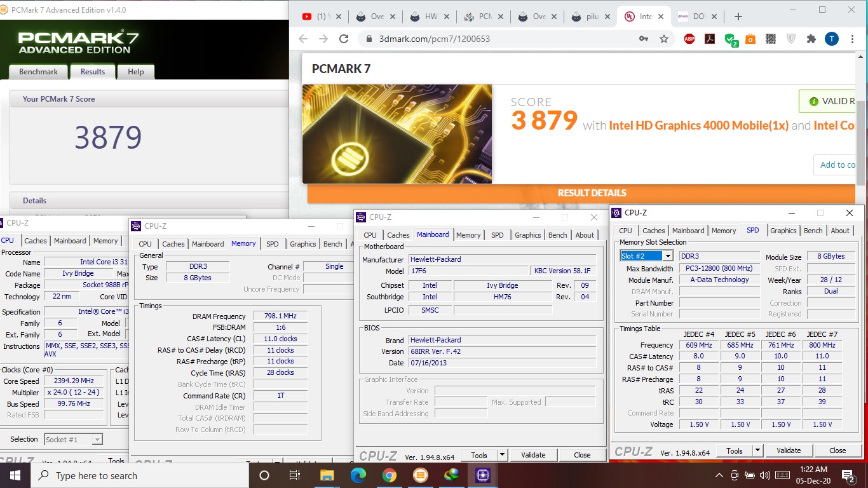Open the notification center with badge 2

(x=849, y=475)
